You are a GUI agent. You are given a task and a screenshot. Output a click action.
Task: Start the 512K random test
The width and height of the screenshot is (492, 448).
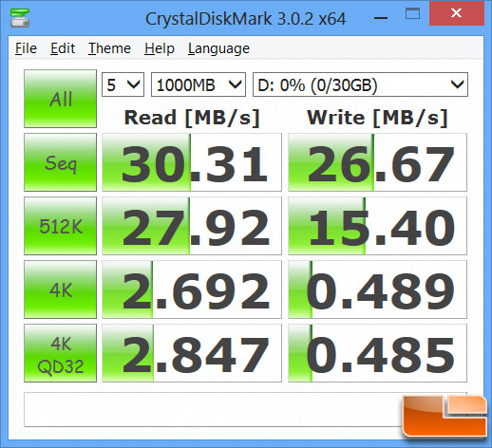click(60, 226)
